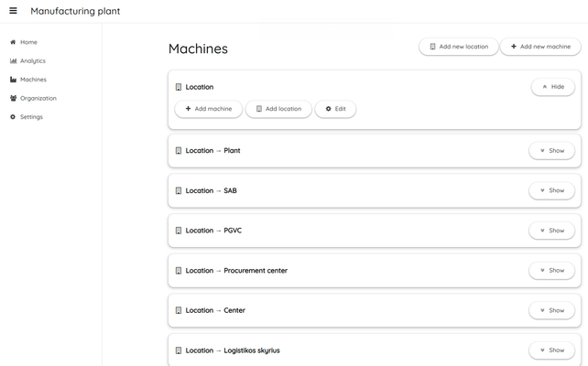Go to Home in sidebar
The height and width of the screenshot is (366, 588).
pyautogui.click(x=28, y=42)
